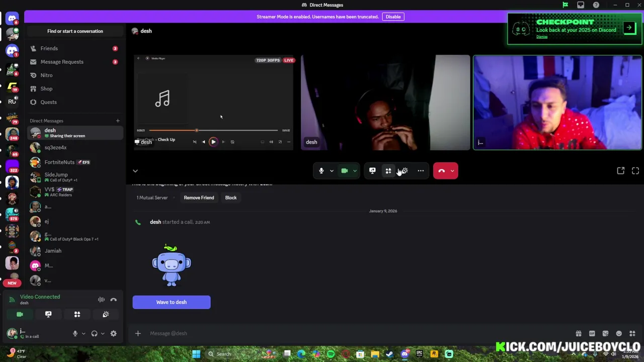Open the GIF picker

pyautogui.click(x=592, y=333)
